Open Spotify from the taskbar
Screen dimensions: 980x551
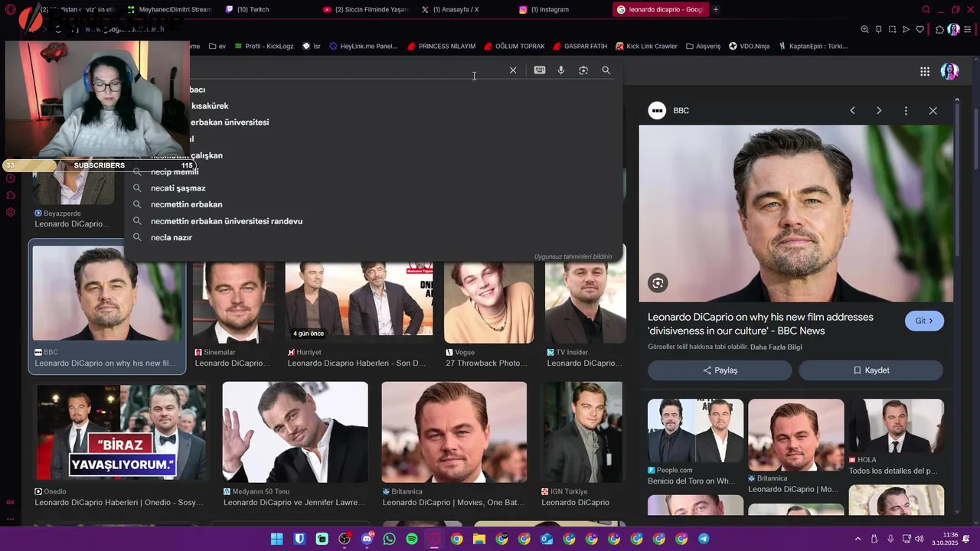[x=412, y=539]
